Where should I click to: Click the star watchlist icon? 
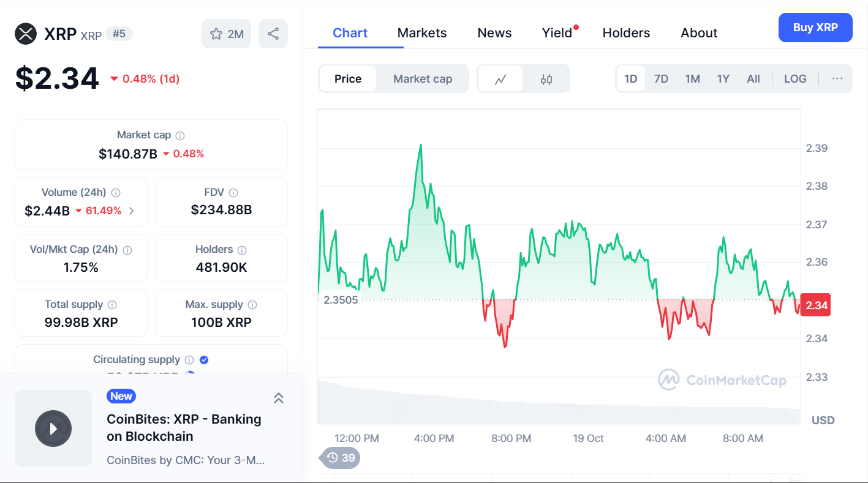216,34
